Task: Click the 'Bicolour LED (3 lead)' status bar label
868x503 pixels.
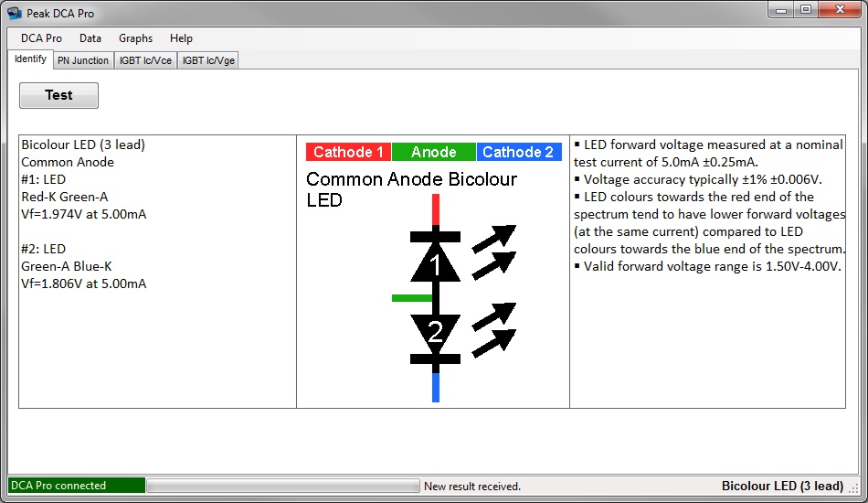Action: [x=782, y=486]
